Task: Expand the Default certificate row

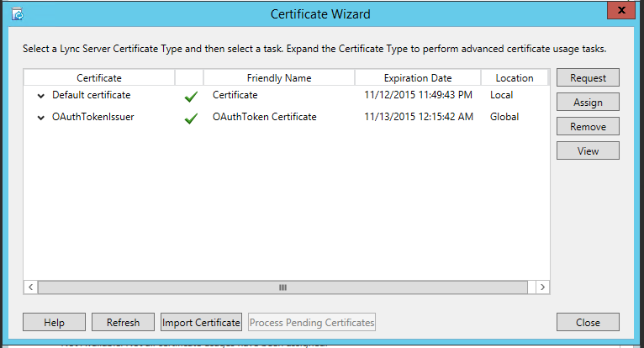Action: (40, 96)
